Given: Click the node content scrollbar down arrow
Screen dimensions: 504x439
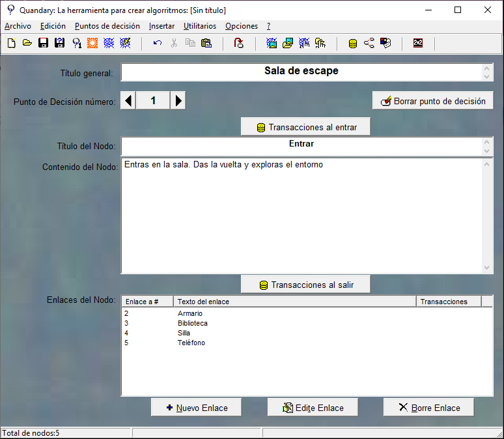Looking at the screenshot, I should (x=487, y=268).
